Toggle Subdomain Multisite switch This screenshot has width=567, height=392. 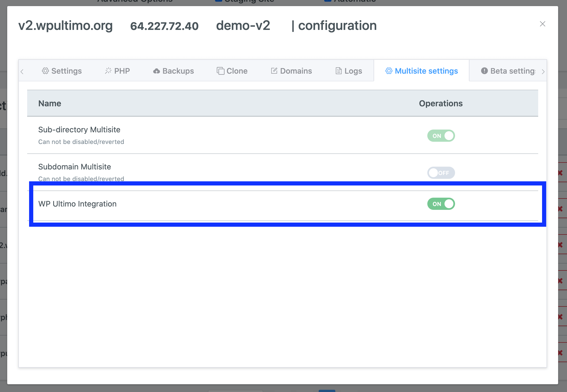click(441, 173)
